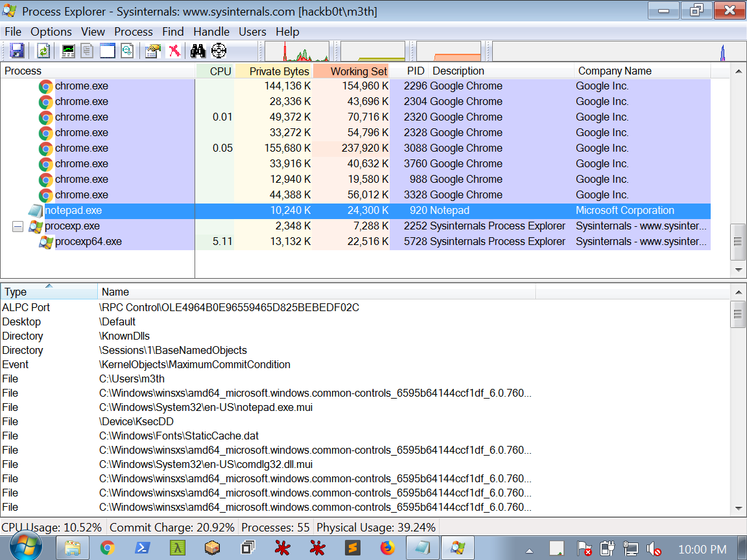Image resolution: width=747 pixels, height=560 pixels.
Task: Open System Information from the toolbar
Action: point(68,51)
